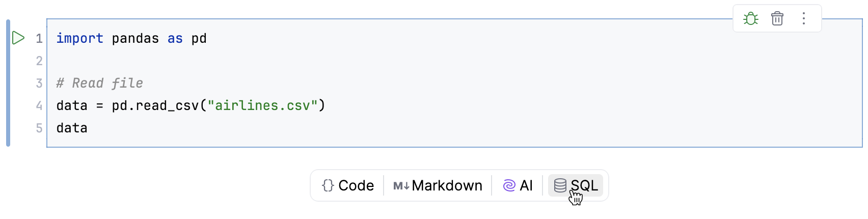The image size is (868, 219).
Task: Click the "# Read file" comment
Action: click(100, 84)
